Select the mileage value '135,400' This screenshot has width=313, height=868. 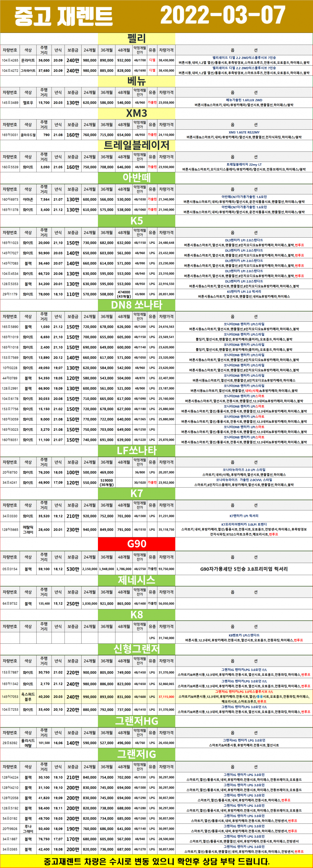tap(44, 604)
